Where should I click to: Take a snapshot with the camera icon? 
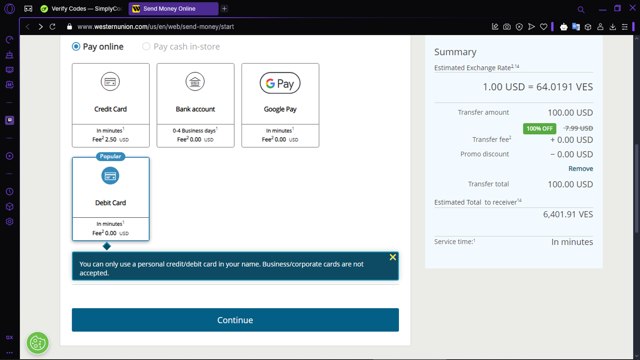(507, 27)
